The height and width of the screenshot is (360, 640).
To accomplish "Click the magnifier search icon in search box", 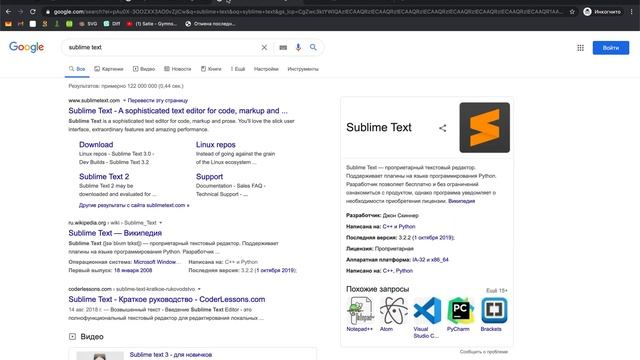I will pos(313,47).
